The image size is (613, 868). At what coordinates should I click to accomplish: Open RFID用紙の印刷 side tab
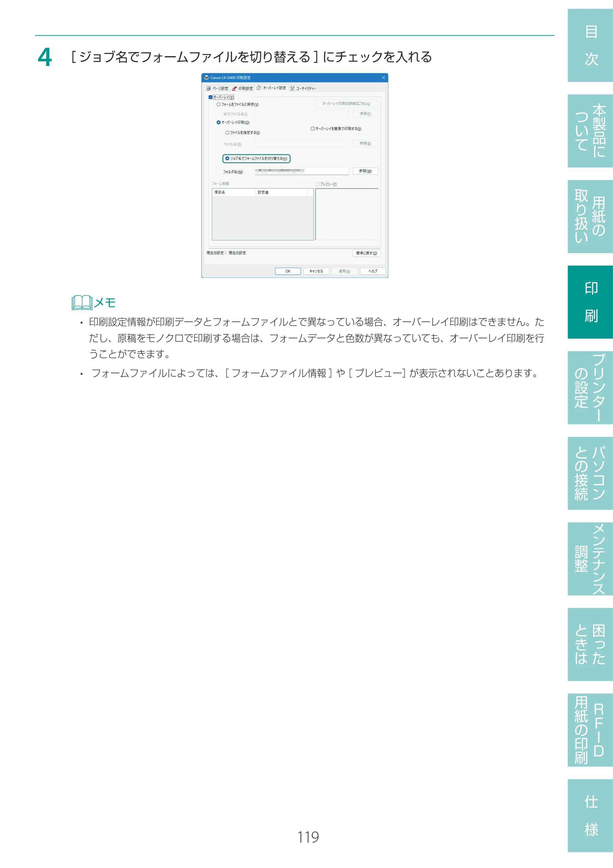click(590, 730)
